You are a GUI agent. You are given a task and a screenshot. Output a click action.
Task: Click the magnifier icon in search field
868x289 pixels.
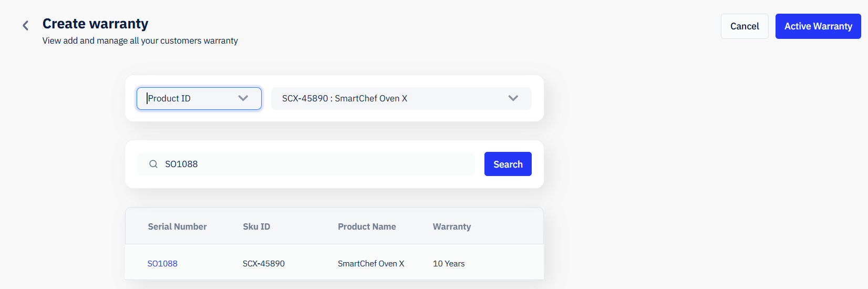[x=153, y=164]
